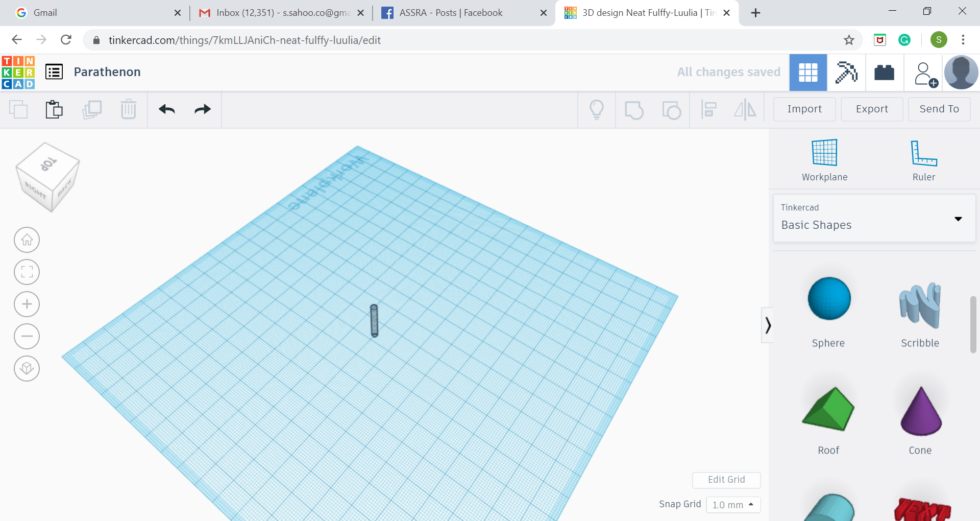
Task: Click the Send To button
Action: coord(939,109)
